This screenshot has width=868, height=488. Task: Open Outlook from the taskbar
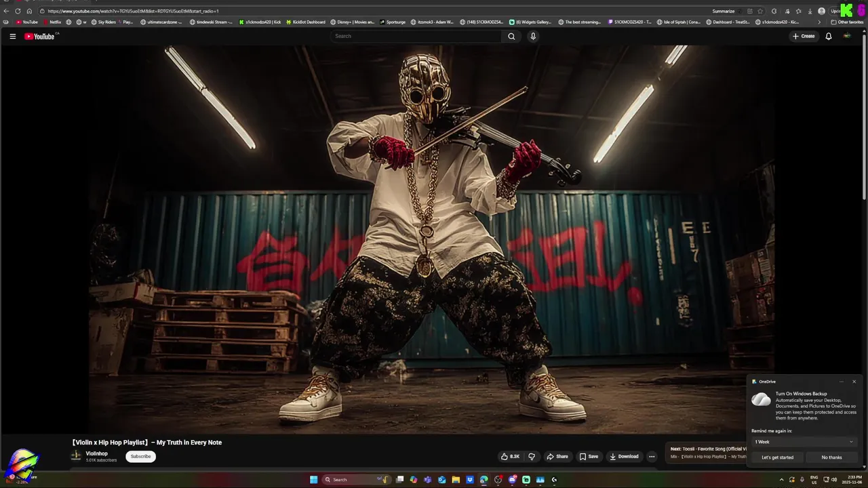point(442,479)
